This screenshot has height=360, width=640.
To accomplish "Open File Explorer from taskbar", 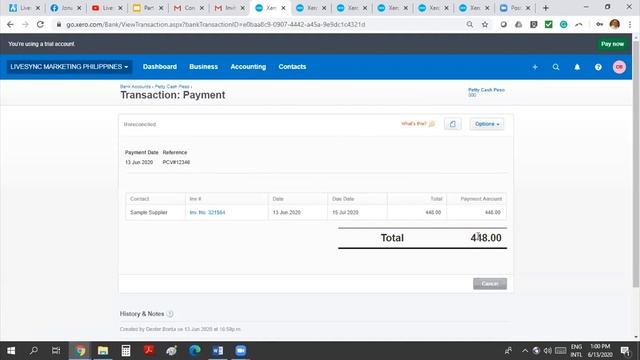I will coord(103,351).
